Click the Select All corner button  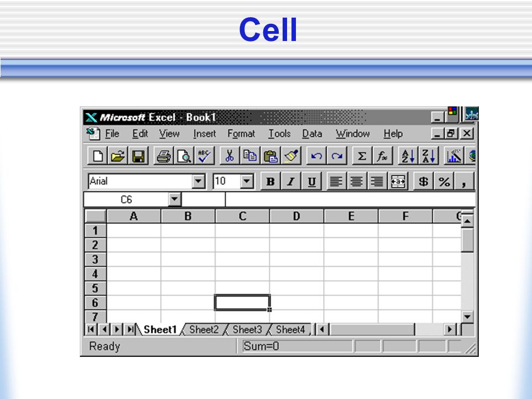(95, 216)
